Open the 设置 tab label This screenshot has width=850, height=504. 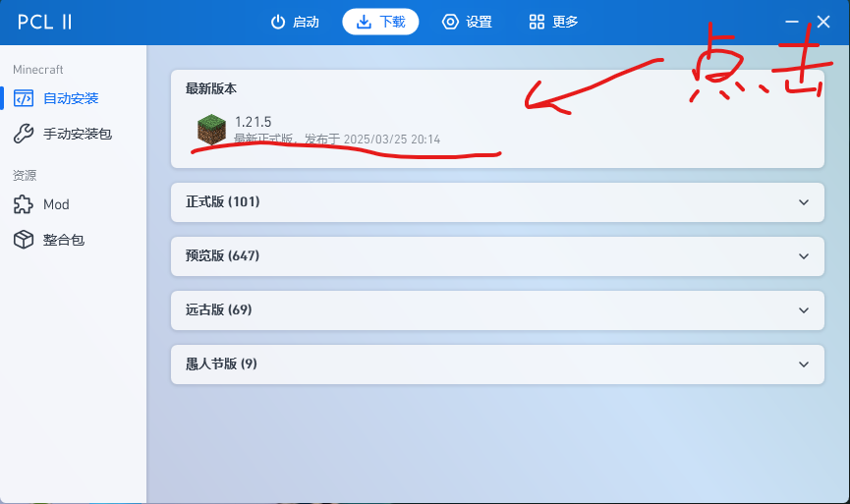[x=479, y=22]
